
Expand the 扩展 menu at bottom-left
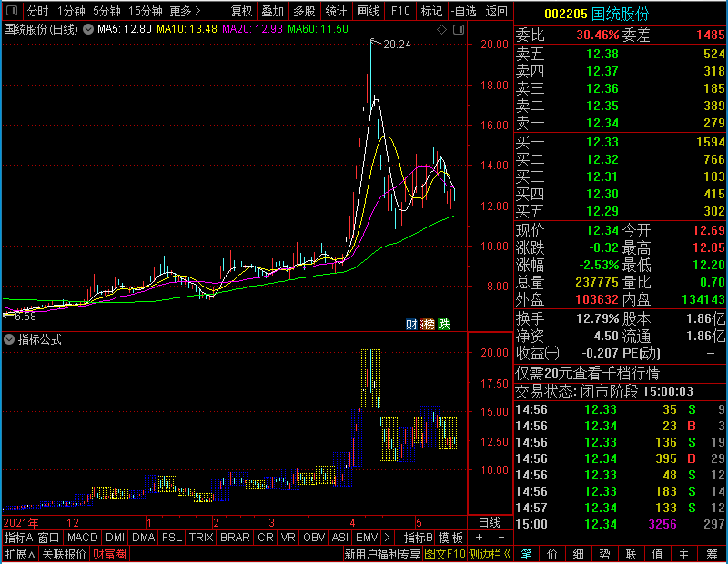(x=20, y=554)
